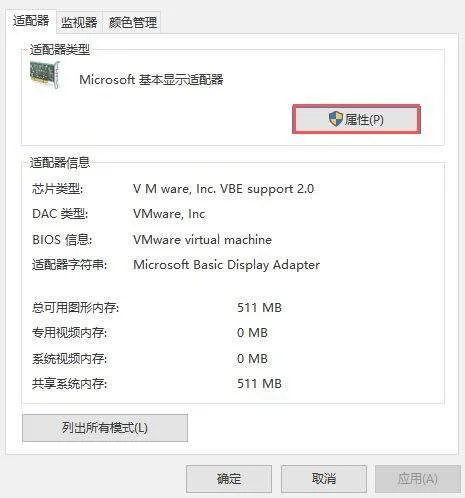
Task: Open the 颜色管理 tab
Action: coord(133,23)
